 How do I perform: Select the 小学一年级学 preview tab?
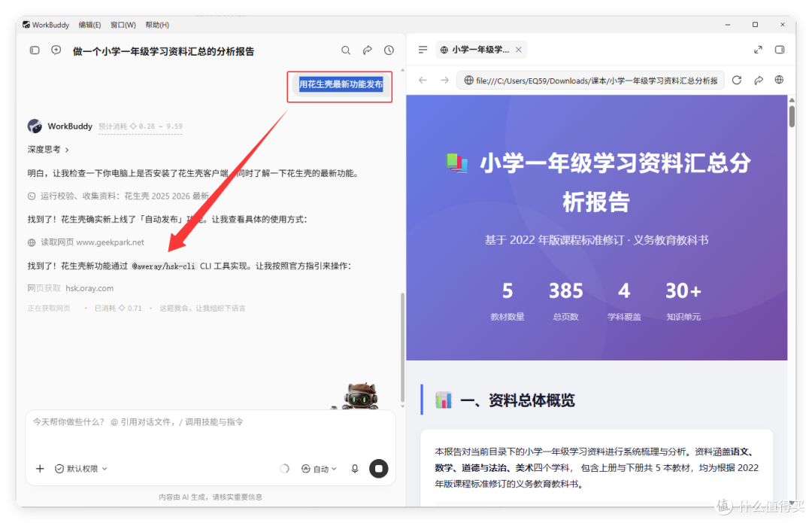480,50
